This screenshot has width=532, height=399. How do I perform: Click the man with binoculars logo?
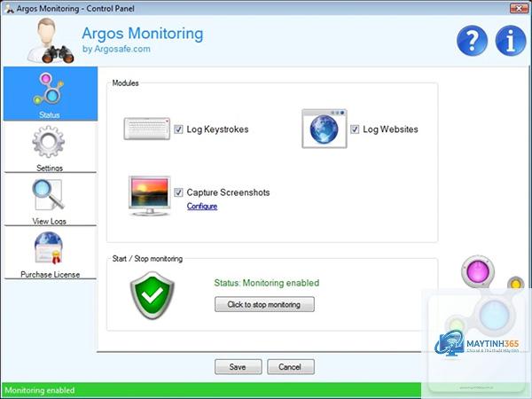(x=51, y=41)
